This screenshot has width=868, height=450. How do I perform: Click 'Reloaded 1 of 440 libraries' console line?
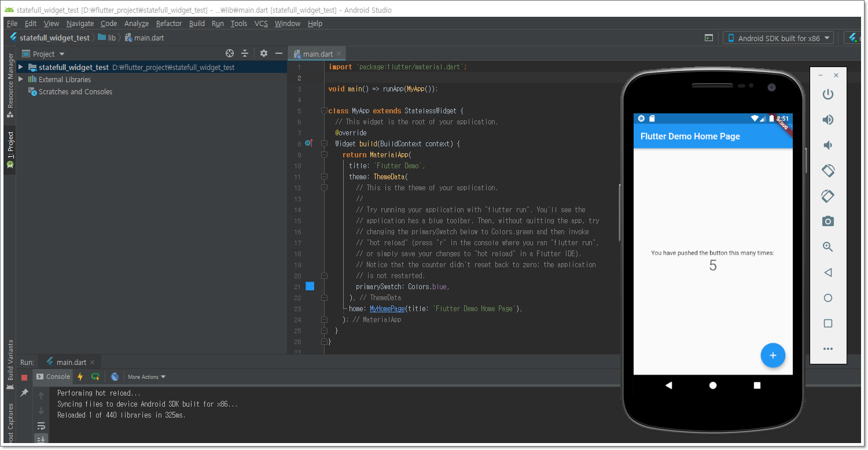(x=122, y=415)
